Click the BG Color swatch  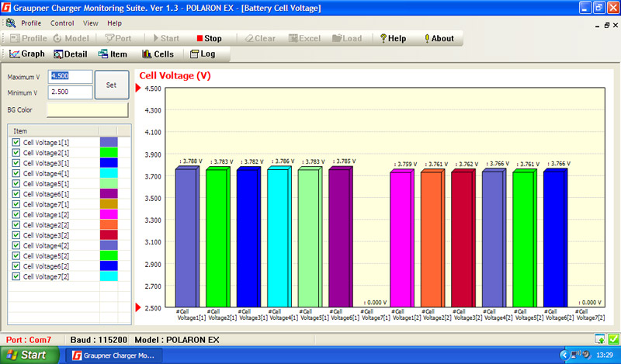[88, 109]
